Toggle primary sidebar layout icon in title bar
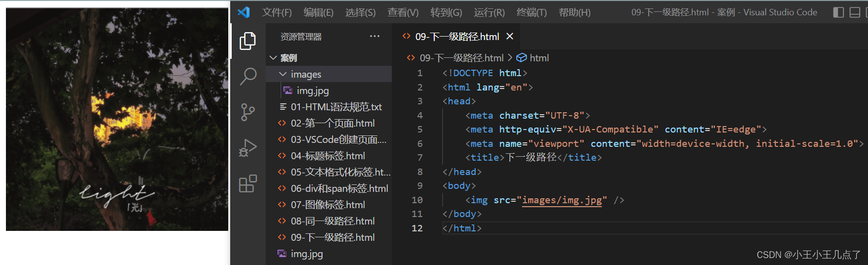Image resolution: width=868 pixels, height=265 pixels. point(838,12)
